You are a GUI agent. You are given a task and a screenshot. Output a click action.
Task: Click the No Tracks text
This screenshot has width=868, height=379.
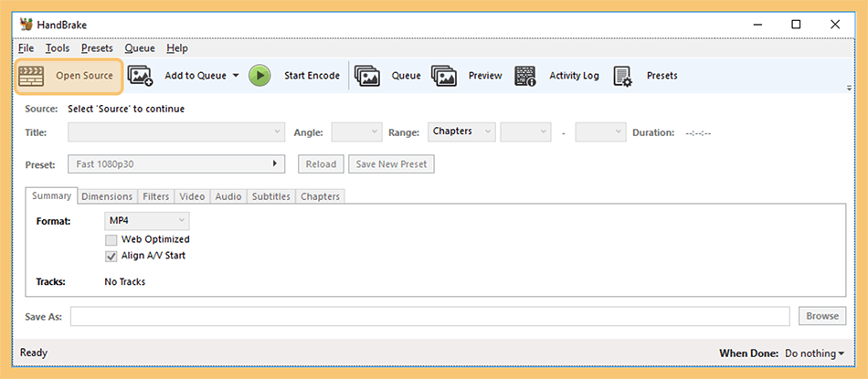coord(124,281)
